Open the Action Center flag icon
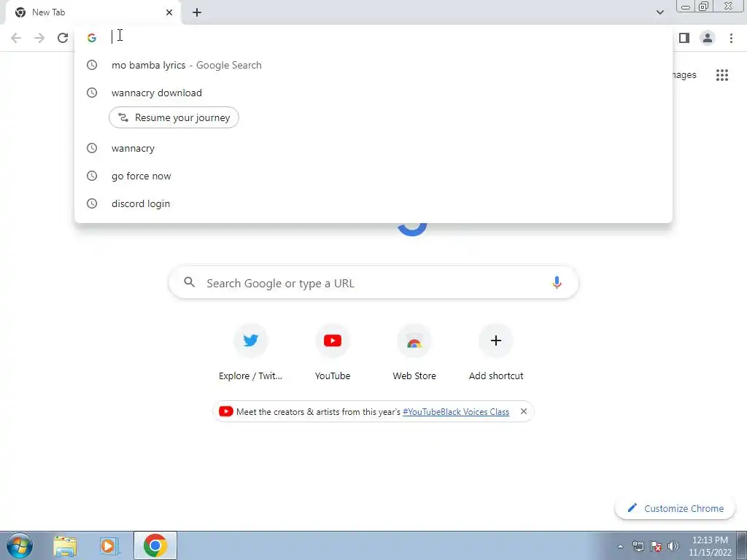Screen dimensions: 747x560 [656, 546]
